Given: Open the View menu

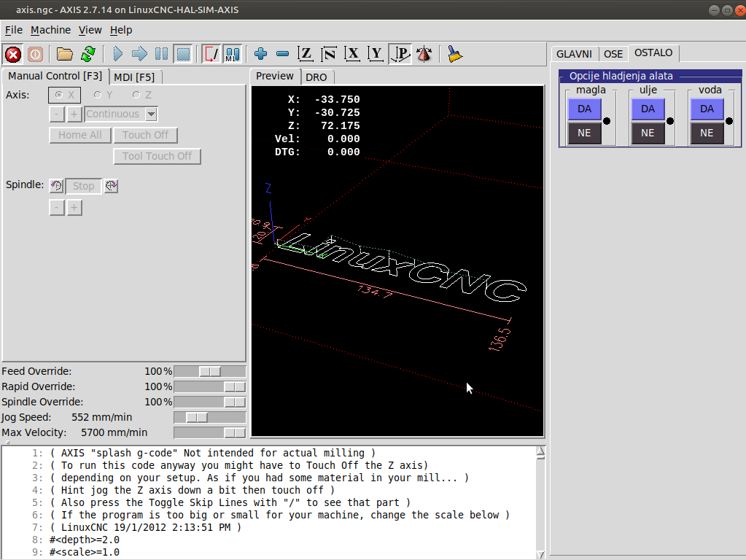Looking at the screenshot, I should [x=90, y=30].
